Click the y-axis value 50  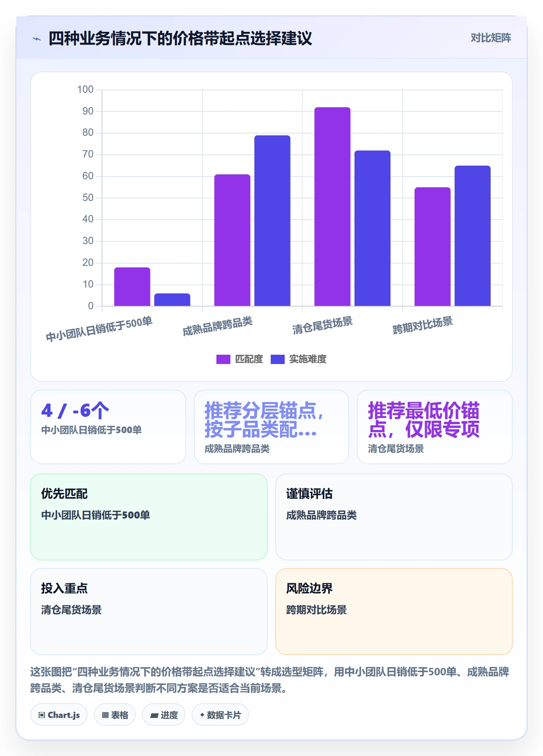point(88,198)
